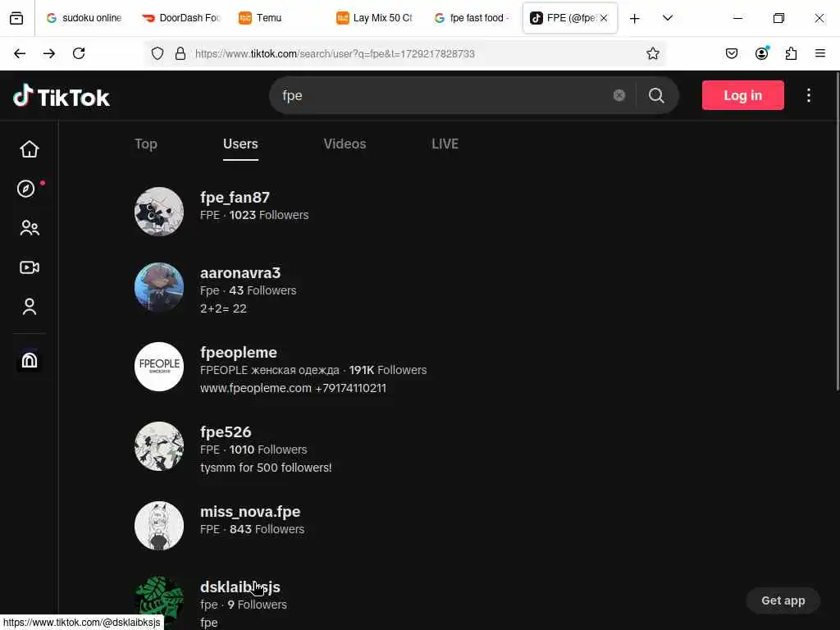Bookmark this page with the star
This screenshot has height=630, width=840.
click(x=652, y=53)
